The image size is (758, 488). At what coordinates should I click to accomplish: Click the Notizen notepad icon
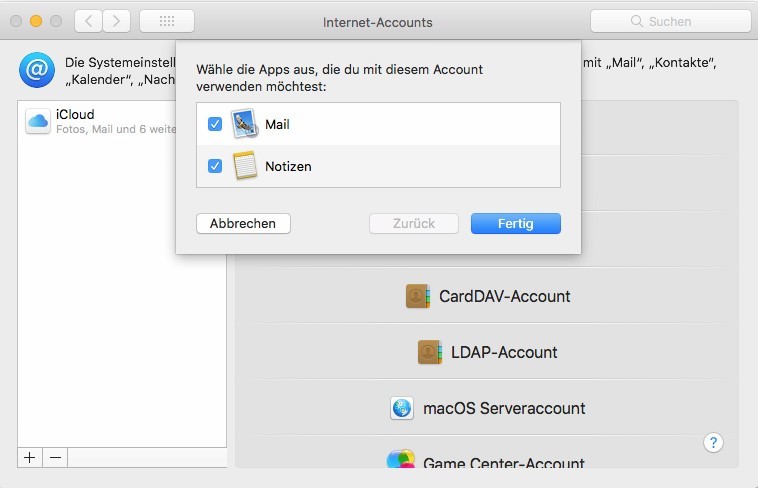point(245,166)
